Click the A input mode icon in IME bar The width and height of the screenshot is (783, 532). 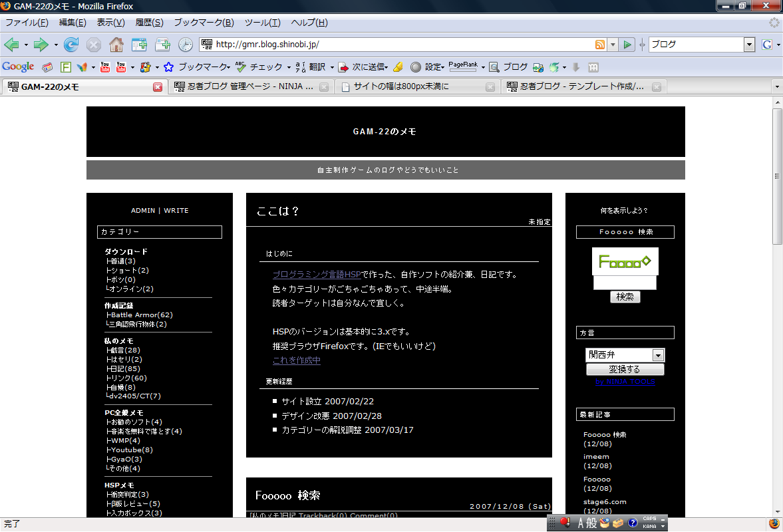(x=580, y=523)
